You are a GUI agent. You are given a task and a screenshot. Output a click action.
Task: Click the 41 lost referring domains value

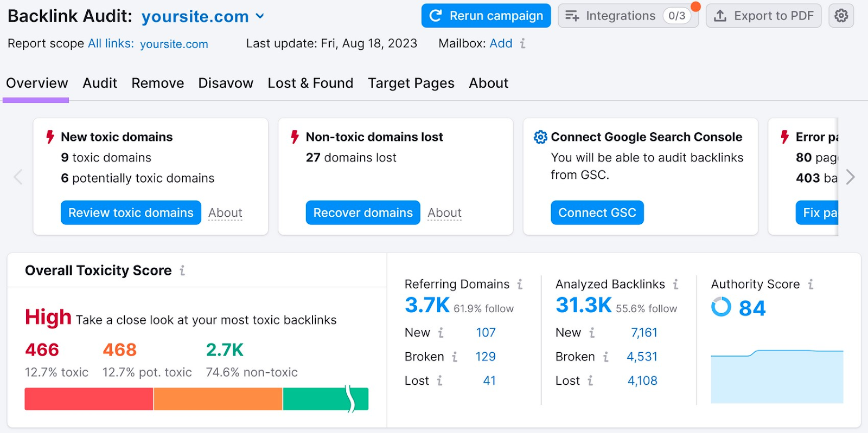pos(489,381)
